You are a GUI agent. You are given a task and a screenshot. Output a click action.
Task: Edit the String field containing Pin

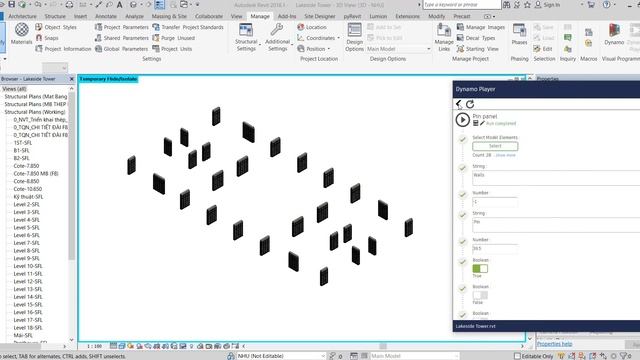click(556, 225)
